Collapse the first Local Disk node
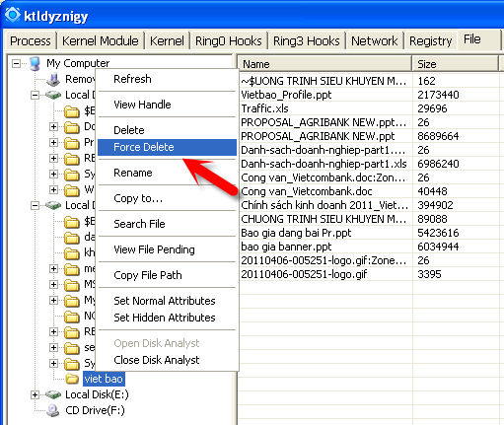This screenshot has width=504, height=425. [x=35, y=96]
